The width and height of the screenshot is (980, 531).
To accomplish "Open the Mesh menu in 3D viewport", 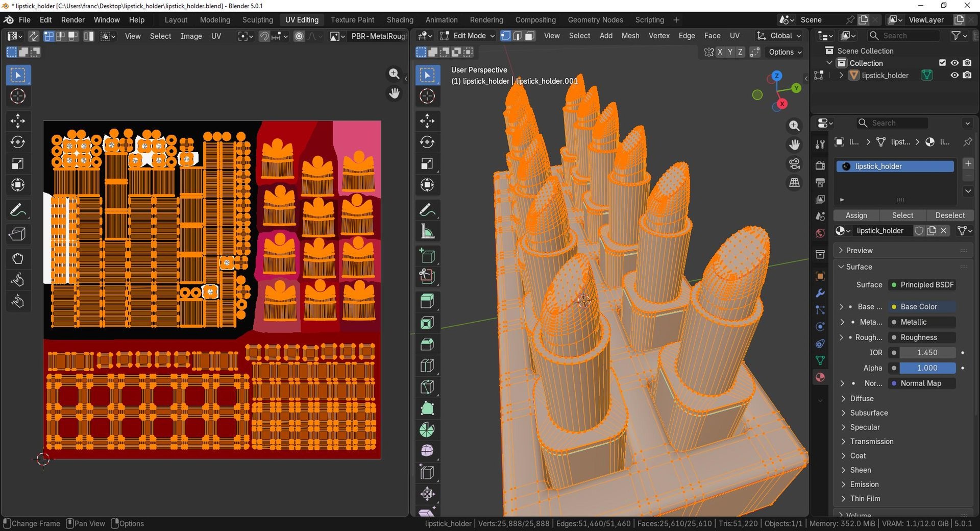I will click(630, 36).
